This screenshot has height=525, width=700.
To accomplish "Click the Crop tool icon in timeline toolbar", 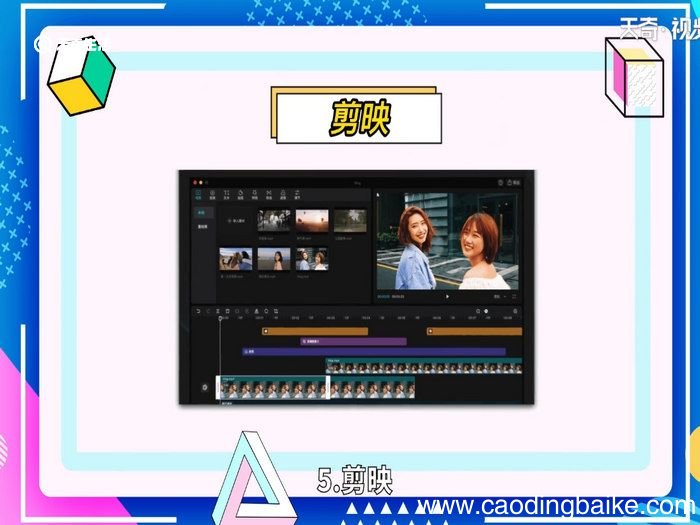I will tap(276, 311).
